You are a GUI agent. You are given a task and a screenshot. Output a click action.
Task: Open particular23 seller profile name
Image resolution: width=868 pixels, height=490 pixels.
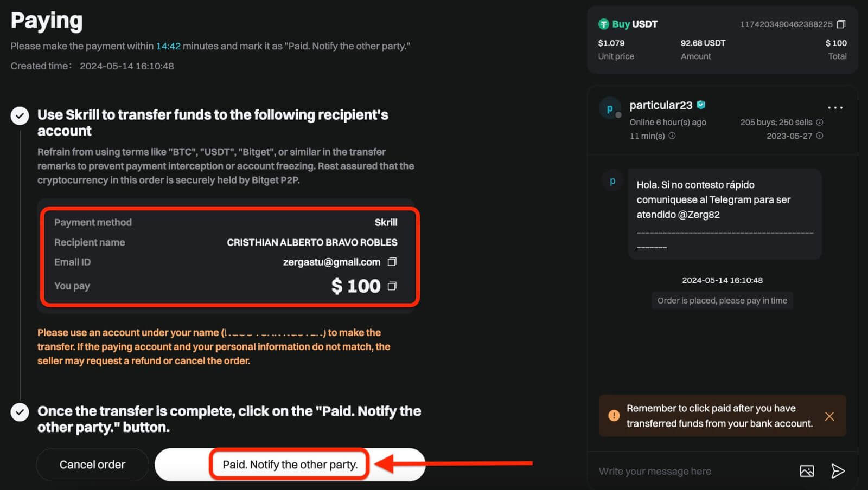pos(661,105)
